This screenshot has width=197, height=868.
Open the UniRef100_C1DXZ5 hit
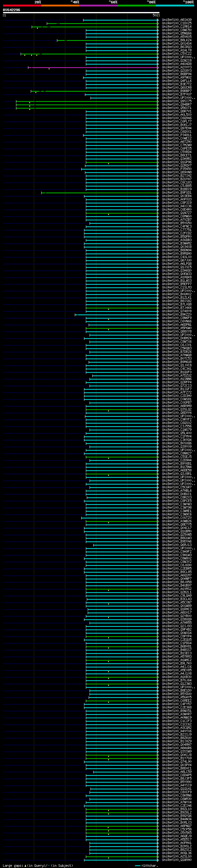[x=176, y=23]
